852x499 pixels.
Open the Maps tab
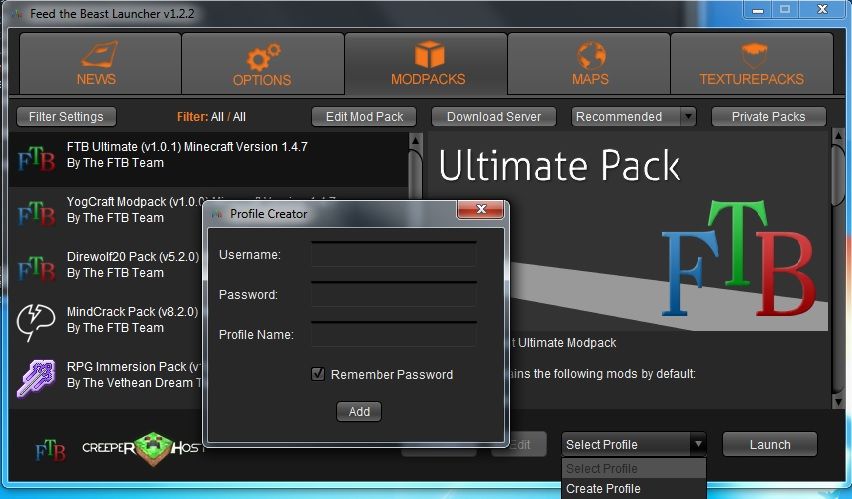pyautogui.click(x=589, y=64)
